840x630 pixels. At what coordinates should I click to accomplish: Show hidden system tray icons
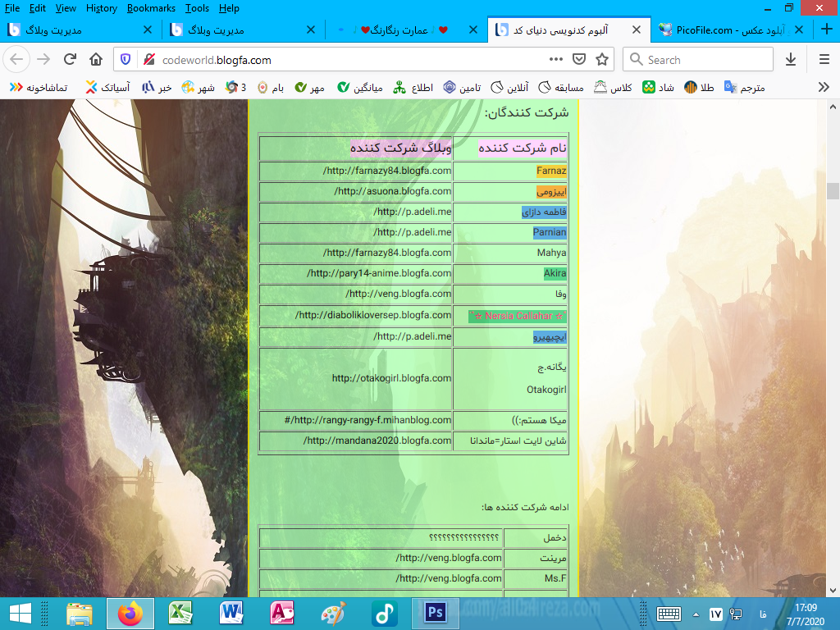click(696, 614)
